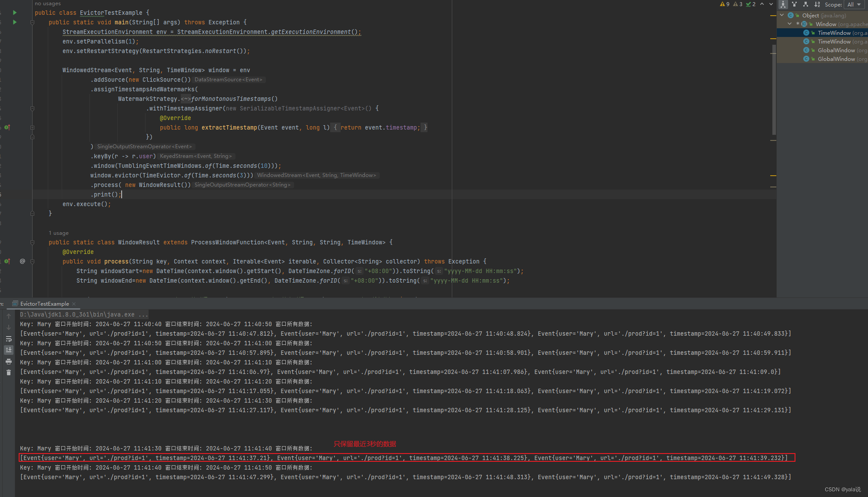Open the 9 warnings inspection indicator
This screenshot has height=497, width=868.
coord(725,4)
